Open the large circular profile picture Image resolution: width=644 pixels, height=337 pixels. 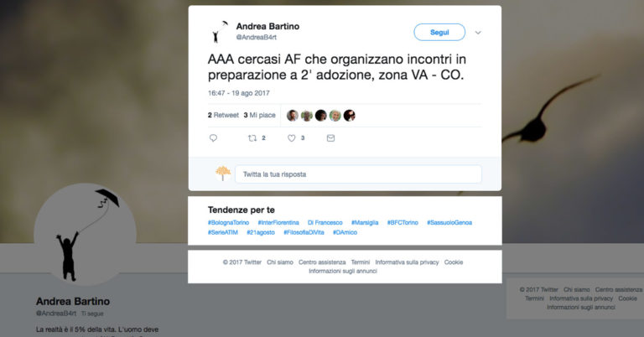click(x=85, y=234)
